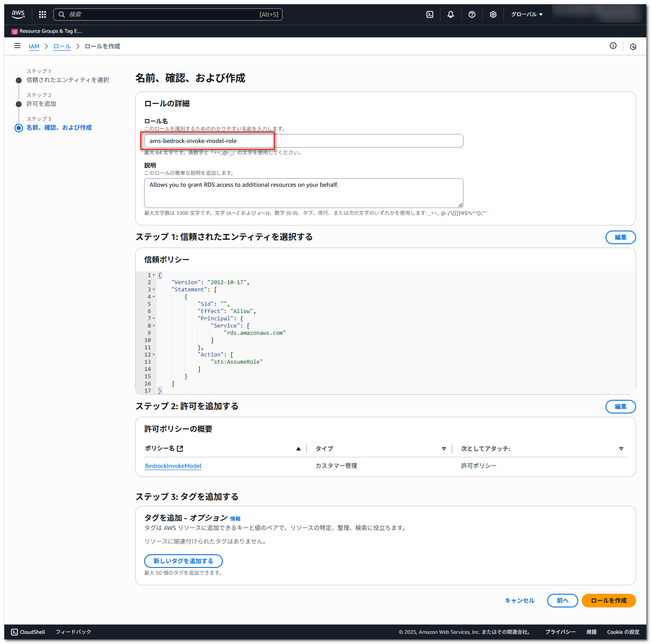Viewport: 651px width, 644px height.
Task: Select step 3 名前、確認、および作成
Action: (x=59, y=128)
